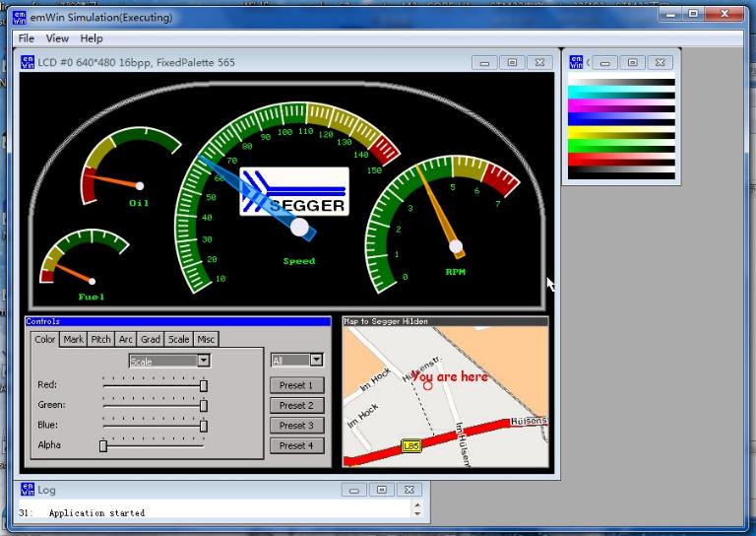Image resolution: width=756 pixels, height=536 pixels.
Task: Click the red circle location marker on the map
Action: 427,385
